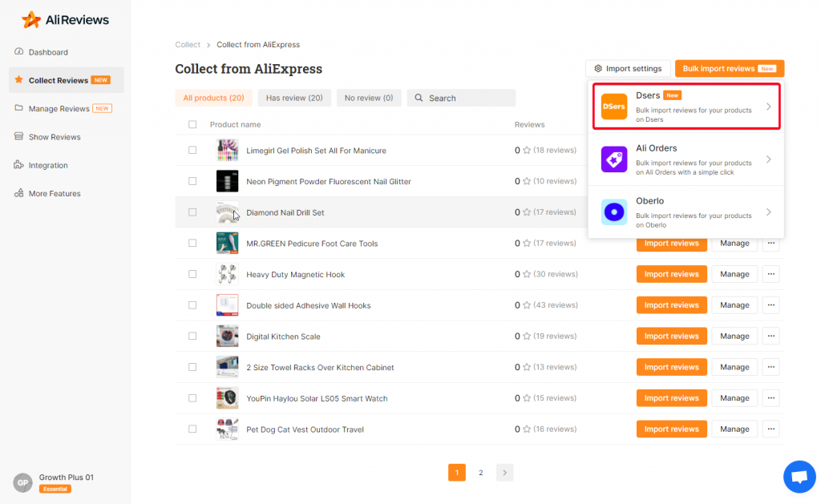The height and width of the screenshot is (504, 821).
Task: Select the Heavy Duty Magnetic Hook checkbox
Action: (192, 274)
